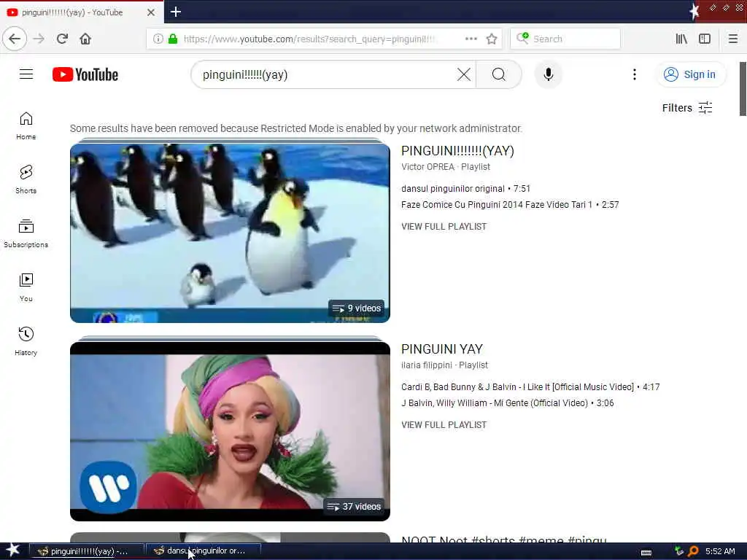Open J Balvin Mi Gente video
The width and height of the screenshot is (747, 560).
[508, 403]
